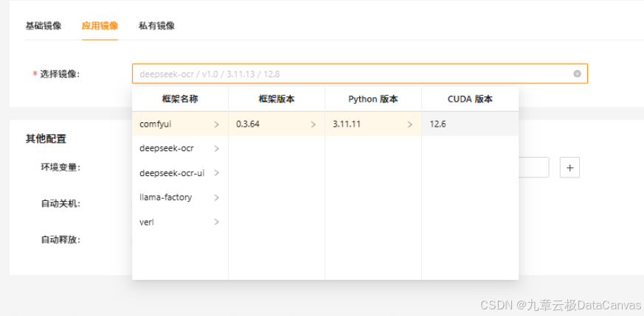Select the 应用镜像 tab

pyautogui.click(x=100, y=26)
